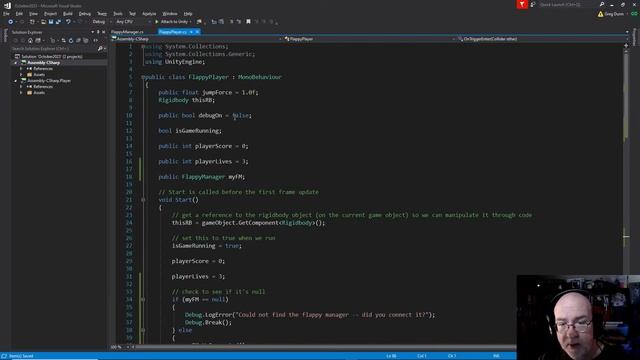Image resolution: width=640 pixels, height=360 pixels.
Task: Click 'playerLives' in line 16 of code
Action: (x=213, y=162)
